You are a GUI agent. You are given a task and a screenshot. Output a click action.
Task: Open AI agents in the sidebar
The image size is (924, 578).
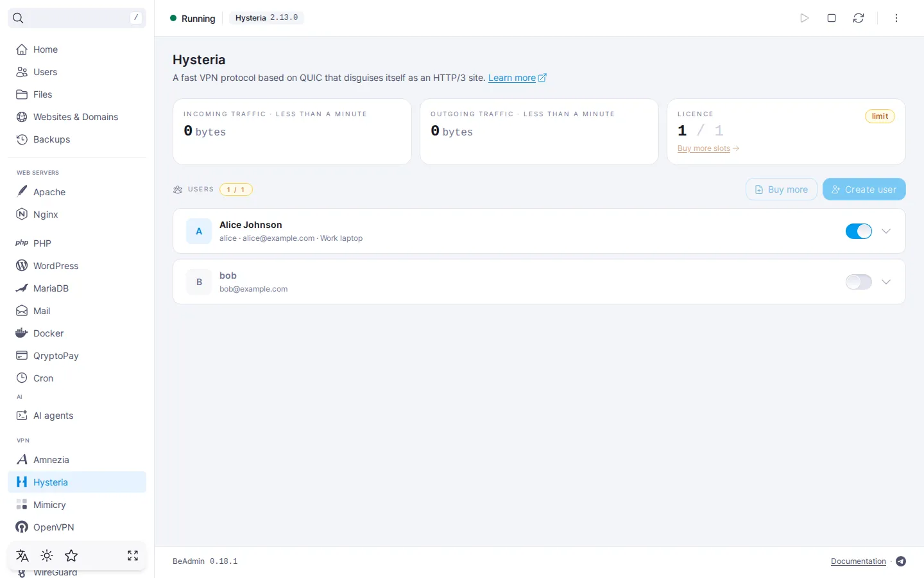(x=77, y=416)
